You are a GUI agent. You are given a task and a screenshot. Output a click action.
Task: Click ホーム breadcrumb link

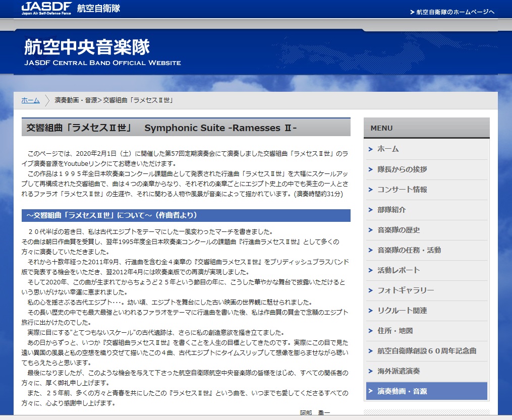(30, 100)
